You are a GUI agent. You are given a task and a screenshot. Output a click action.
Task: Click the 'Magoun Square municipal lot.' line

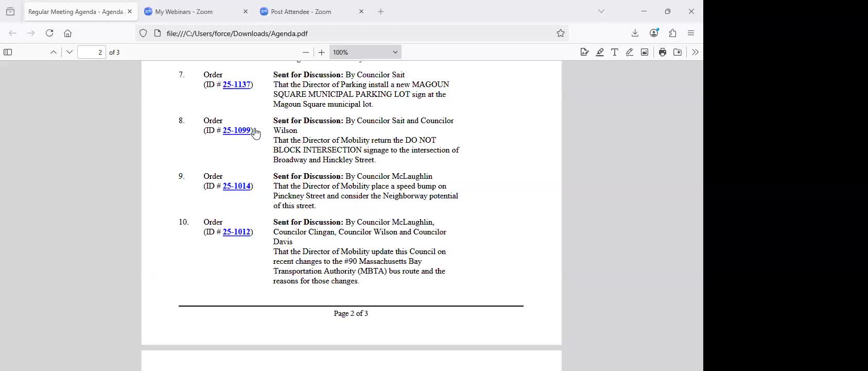(x=323, y=104)
